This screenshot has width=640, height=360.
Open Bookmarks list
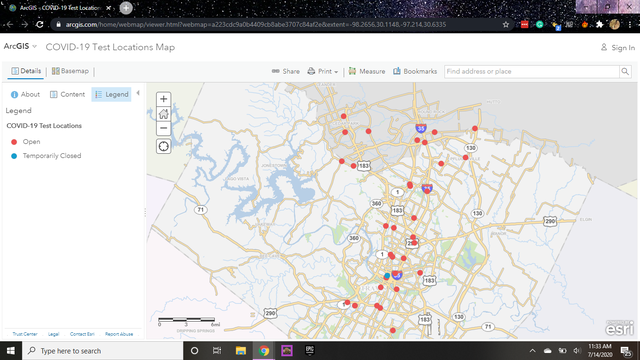(x=415, y=71)
